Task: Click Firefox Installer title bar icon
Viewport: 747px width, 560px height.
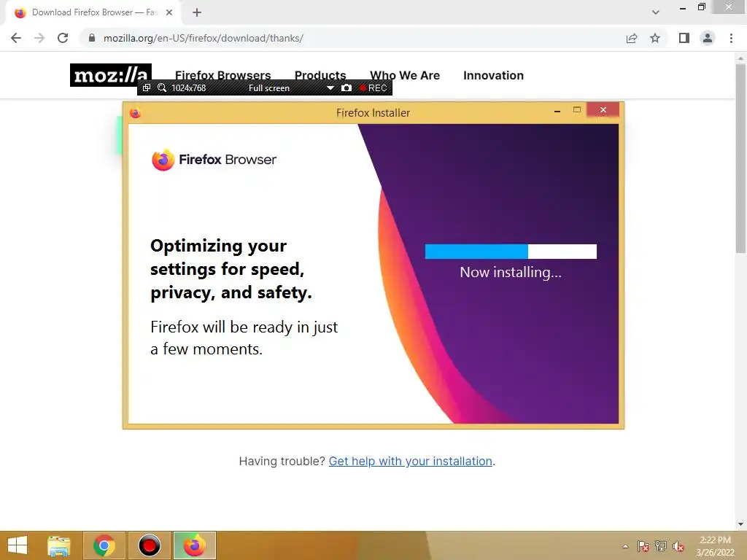Action: [x=135, y=113]
